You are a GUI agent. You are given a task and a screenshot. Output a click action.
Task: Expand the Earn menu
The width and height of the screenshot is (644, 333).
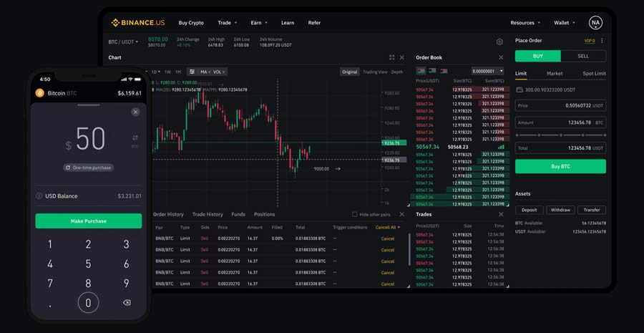tap(259, 23)
